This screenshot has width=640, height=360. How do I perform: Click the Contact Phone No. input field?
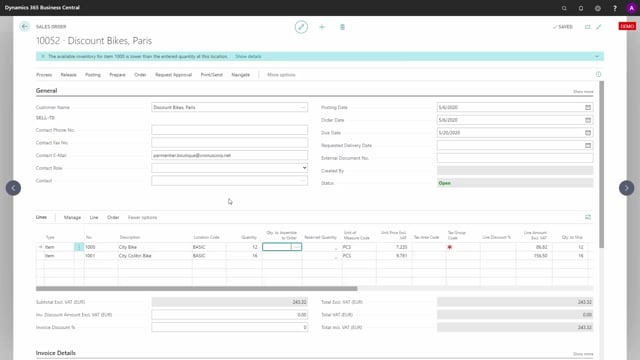tap(229, 130)
